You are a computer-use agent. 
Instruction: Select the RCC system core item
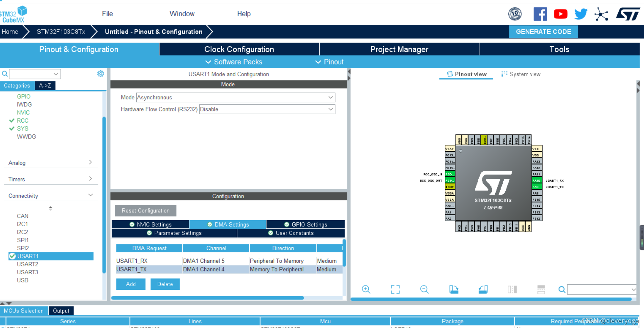[22, 121]
